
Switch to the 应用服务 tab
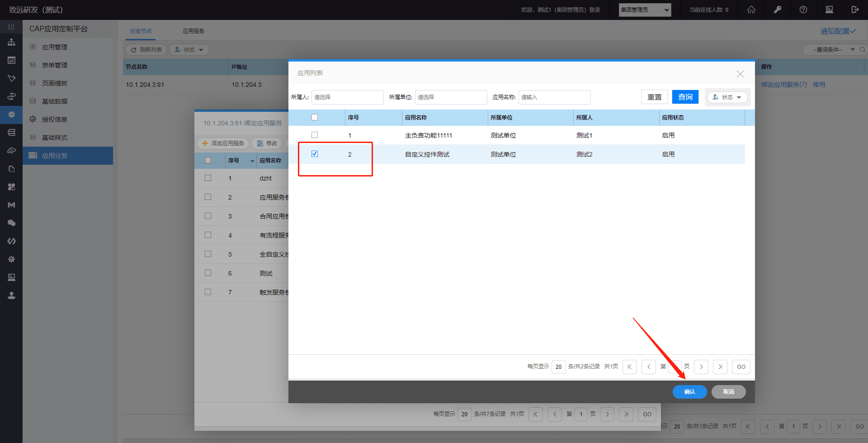click(193, 31)
